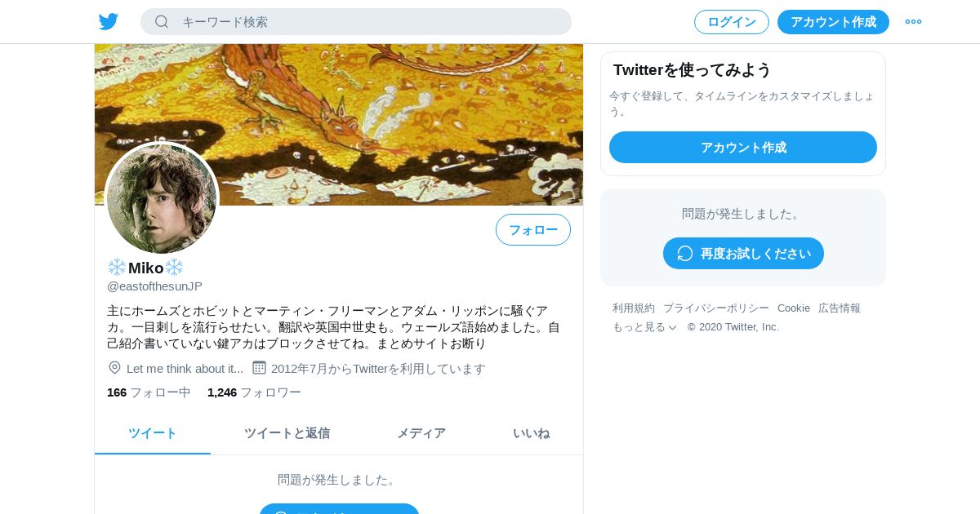The width and height of the screenshot is (980, 514).
Task: Open the プライバシーポリシー footer link
Action: click(x=716, y=308)
